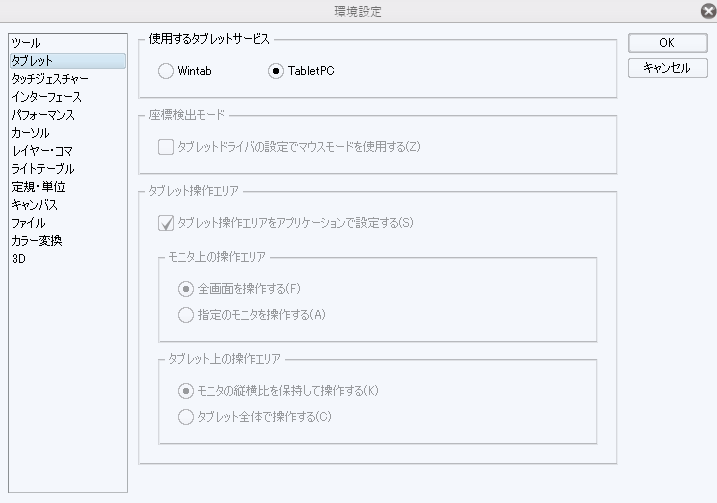Open the ツール category
717x503 pixels.
coord(26,43)
